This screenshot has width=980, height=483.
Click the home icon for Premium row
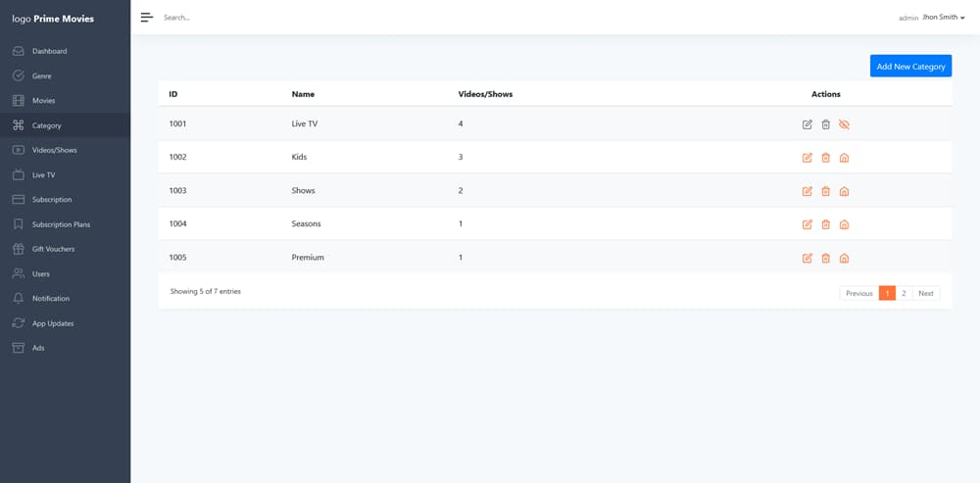844,258
